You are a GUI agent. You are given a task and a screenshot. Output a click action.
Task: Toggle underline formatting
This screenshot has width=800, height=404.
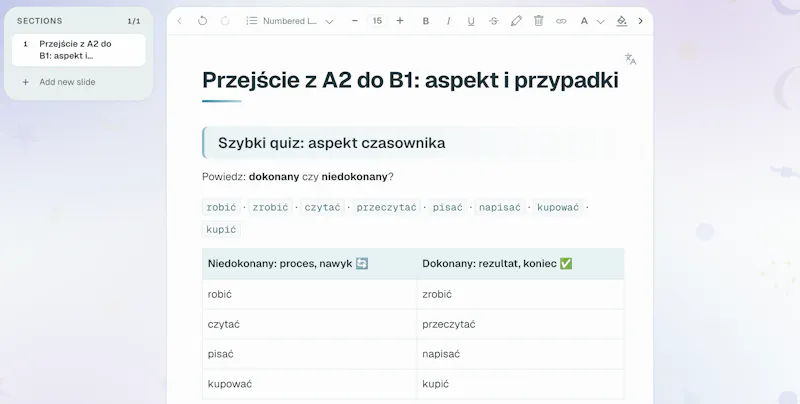(470, 21)
